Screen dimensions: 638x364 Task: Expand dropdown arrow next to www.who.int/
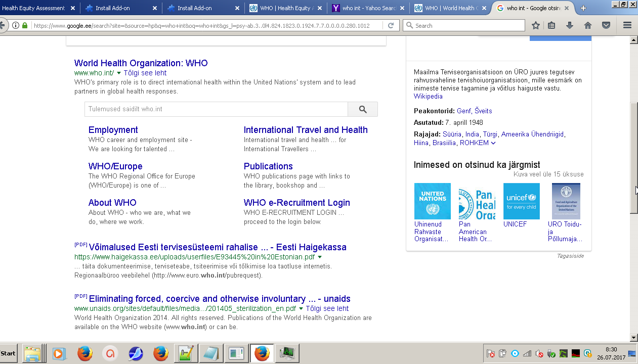[119, 73]
